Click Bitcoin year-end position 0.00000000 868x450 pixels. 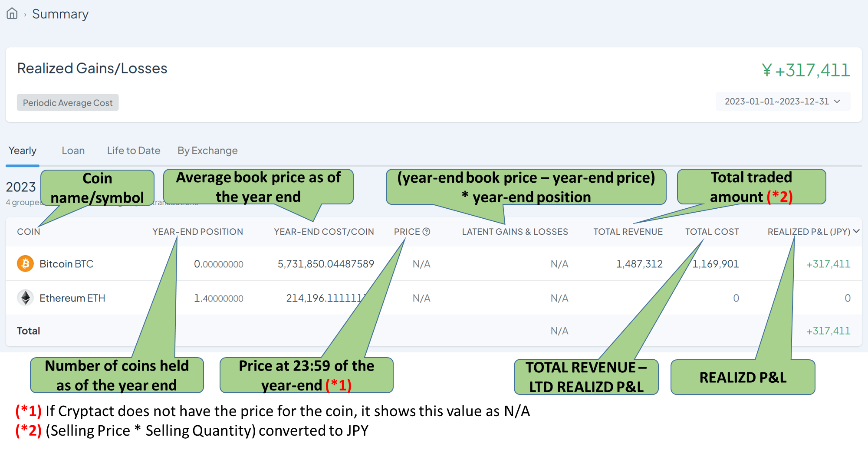click(219, 264)
